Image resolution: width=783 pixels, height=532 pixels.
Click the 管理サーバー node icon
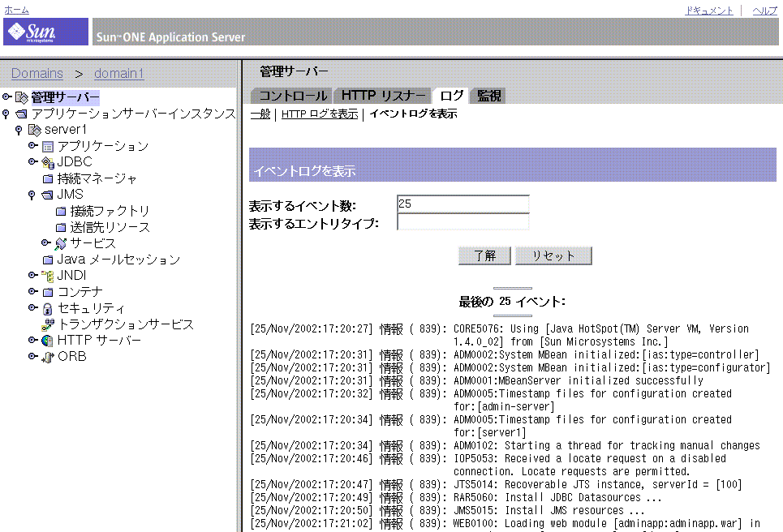[21, 97]
